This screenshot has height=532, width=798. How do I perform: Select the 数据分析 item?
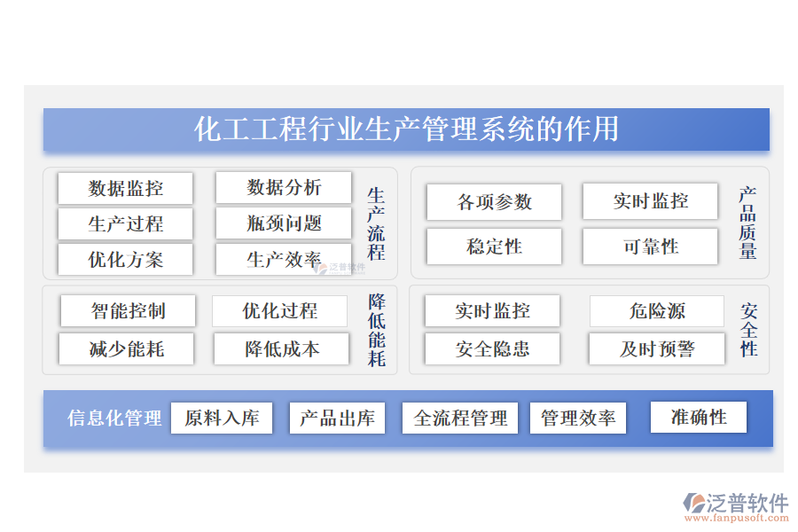click(x=280, y=187)
